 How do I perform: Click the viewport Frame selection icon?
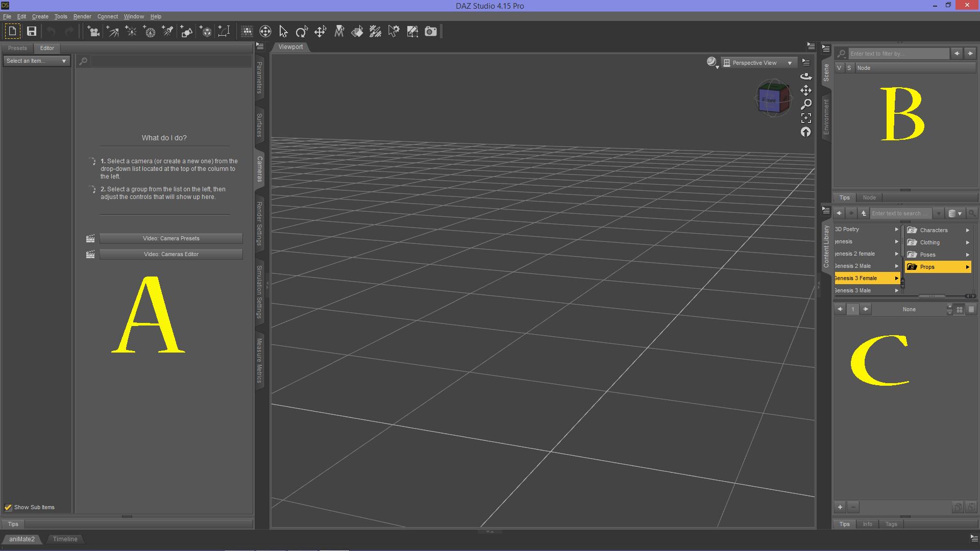click(806, 118)
